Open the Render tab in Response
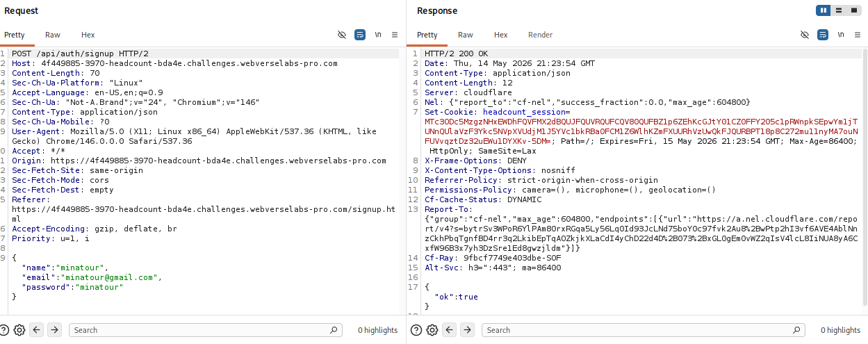The height and width of the screenshot is (344, 868). click(541, 35)
